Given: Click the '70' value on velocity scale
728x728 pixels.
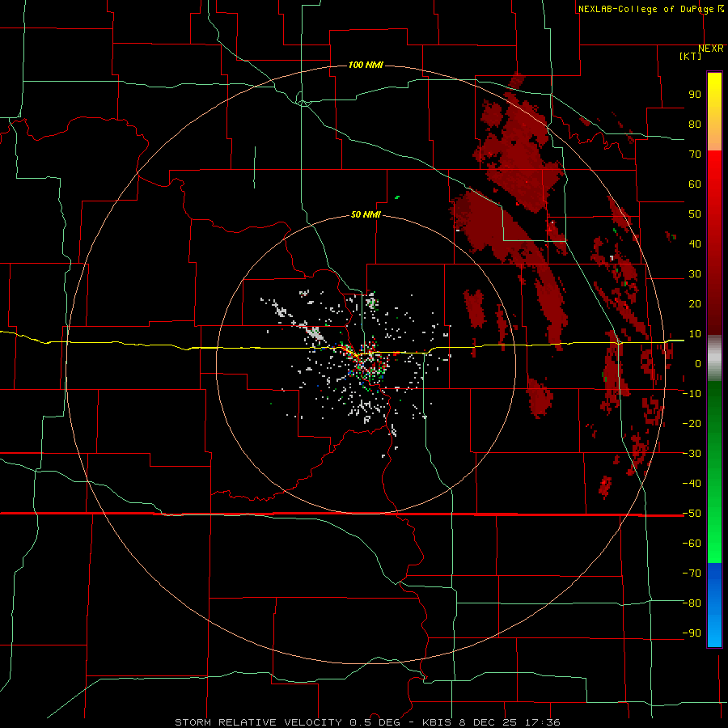Looking at the screenshot, I should 695,154.
